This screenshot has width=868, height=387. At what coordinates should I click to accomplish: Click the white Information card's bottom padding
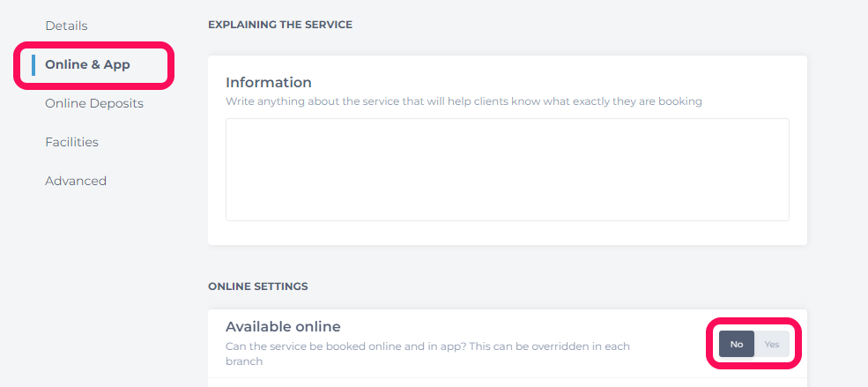[507, 233]
